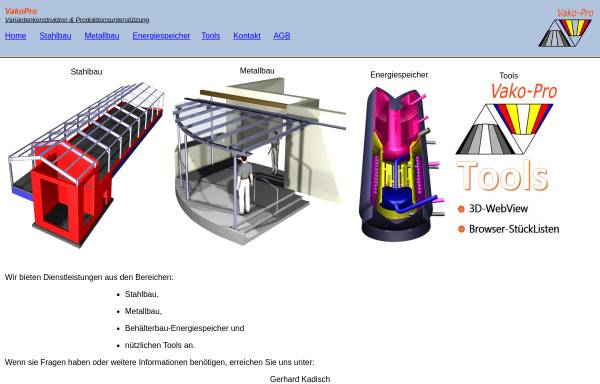This screenshot has height=384, width=600.
Task: Click the orange bullet beside 3D-WebView
Action: point(461,209)
